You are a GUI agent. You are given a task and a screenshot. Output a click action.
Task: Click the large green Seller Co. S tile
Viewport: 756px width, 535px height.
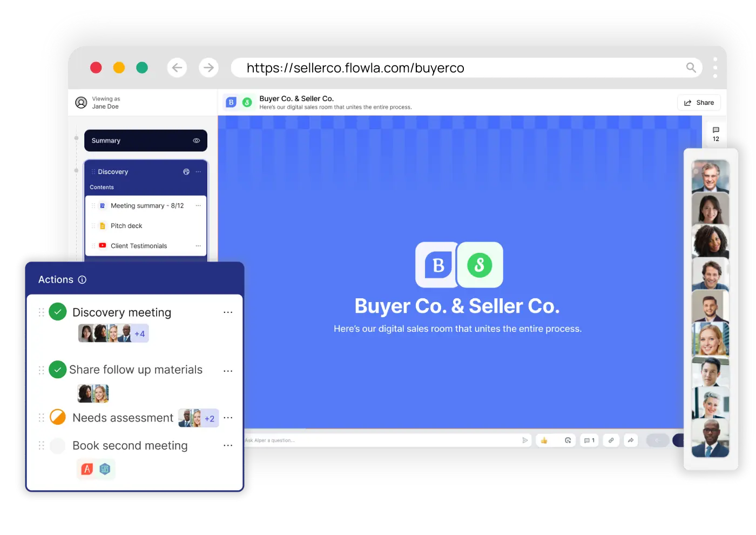[480, 265]
